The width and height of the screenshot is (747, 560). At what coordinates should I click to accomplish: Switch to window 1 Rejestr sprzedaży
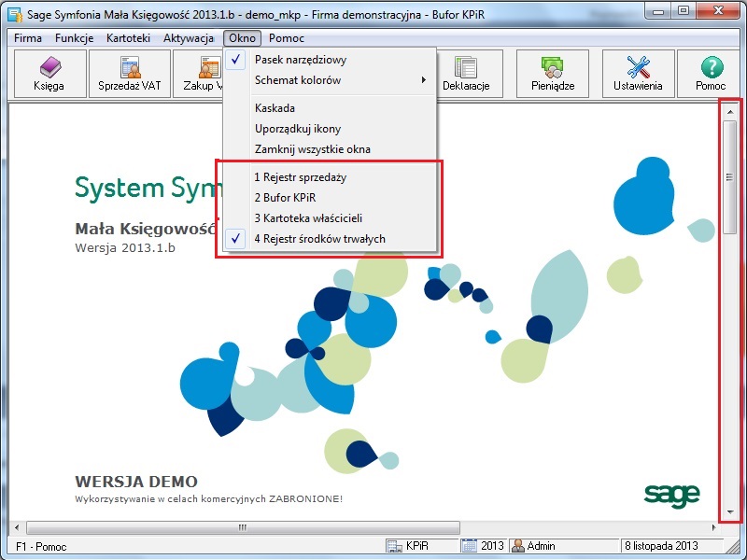click(330, 177)
